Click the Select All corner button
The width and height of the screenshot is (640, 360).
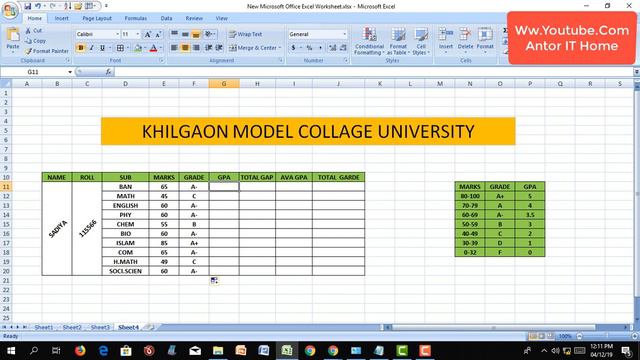[x=6, y=84]
